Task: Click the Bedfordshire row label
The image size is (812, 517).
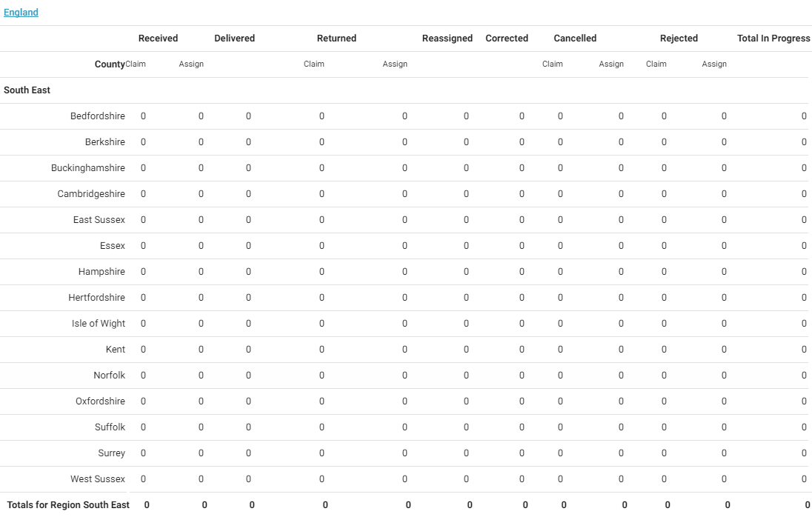Action: coord(98,116)
